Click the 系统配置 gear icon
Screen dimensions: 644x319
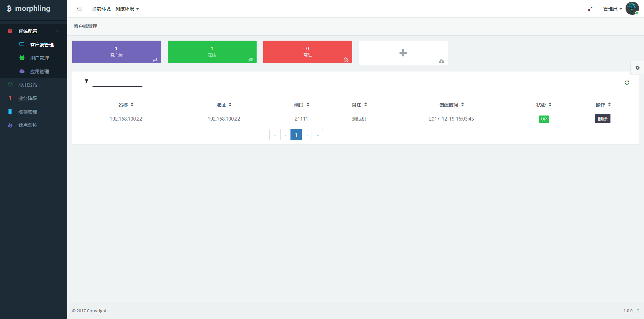tap(10, 31)
